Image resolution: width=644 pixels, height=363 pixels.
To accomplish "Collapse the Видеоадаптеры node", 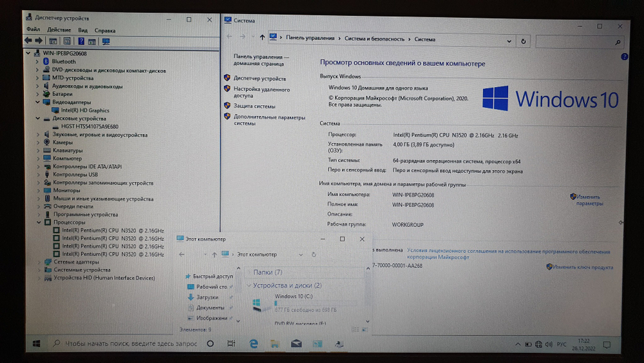I will (x=37, y=102).
